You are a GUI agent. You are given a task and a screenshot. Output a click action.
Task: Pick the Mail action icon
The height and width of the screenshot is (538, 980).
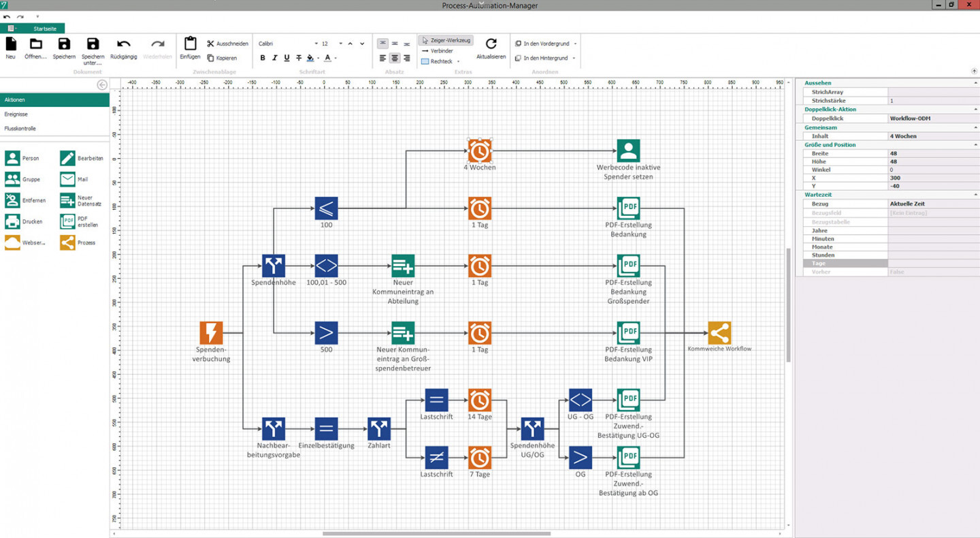tap(67, 180)
